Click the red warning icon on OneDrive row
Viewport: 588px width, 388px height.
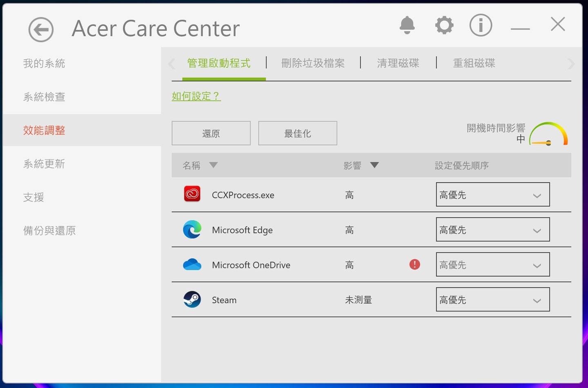pyautogui.click(x=414, y=265)
